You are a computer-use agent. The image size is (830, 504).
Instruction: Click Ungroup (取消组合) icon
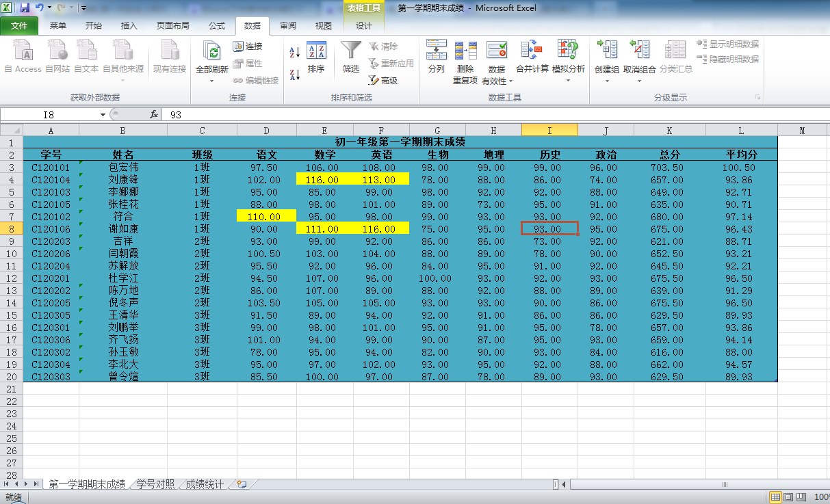tap(640, 51)
